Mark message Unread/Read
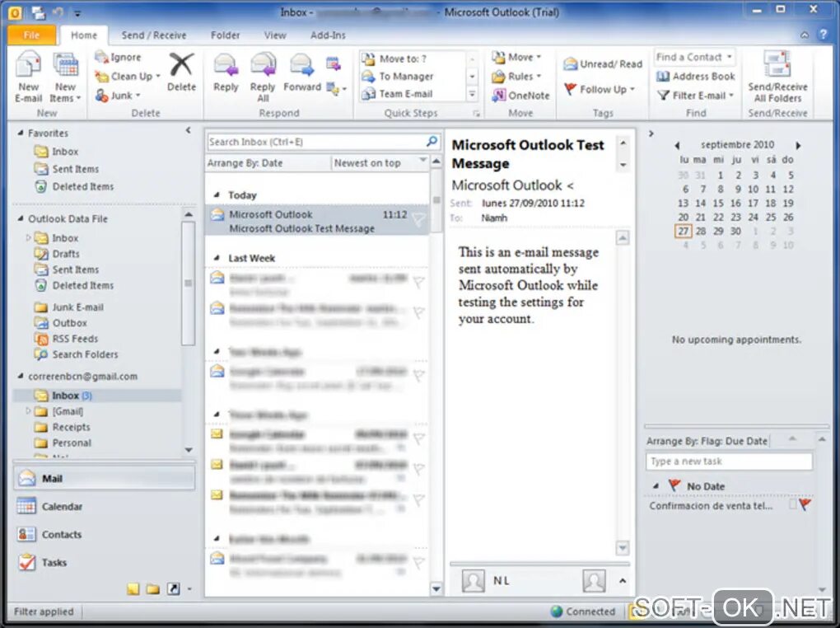This screenshot has width=840, height=628. coord(603,63)
